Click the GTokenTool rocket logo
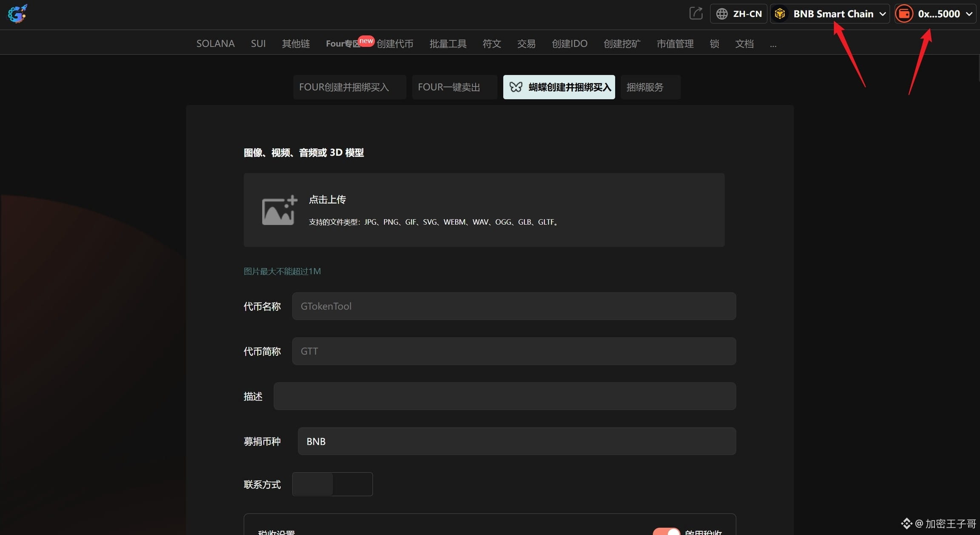The height and width of the screenshot is (535, 980). pyautogui.click(x=17, y=14)
